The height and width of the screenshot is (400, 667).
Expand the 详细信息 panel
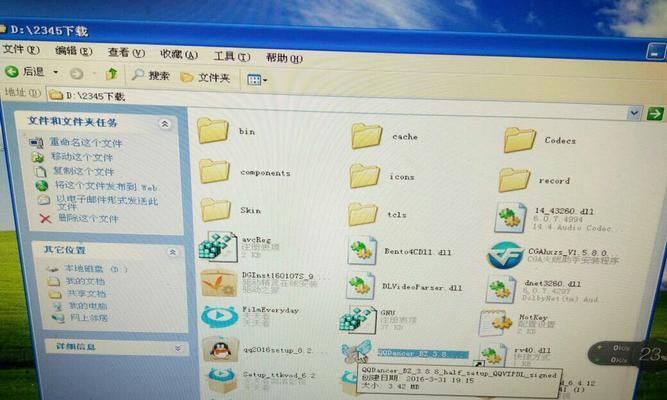[x=178, y=349]
